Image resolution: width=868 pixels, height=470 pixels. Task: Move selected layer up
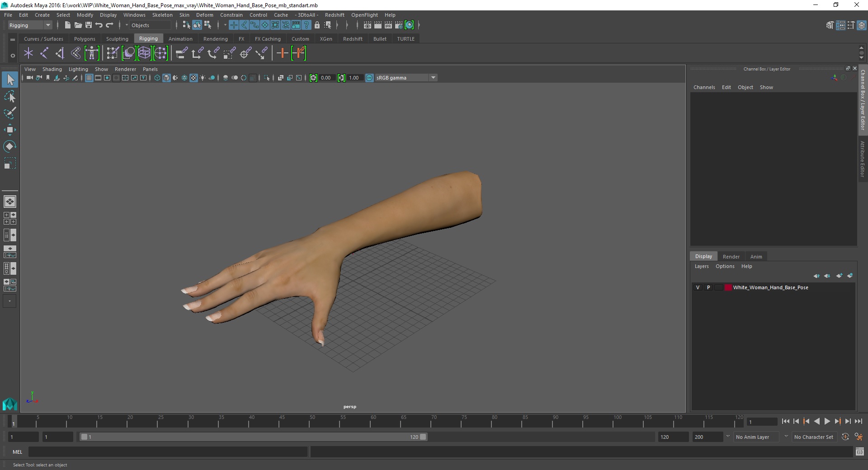(816, 276)
